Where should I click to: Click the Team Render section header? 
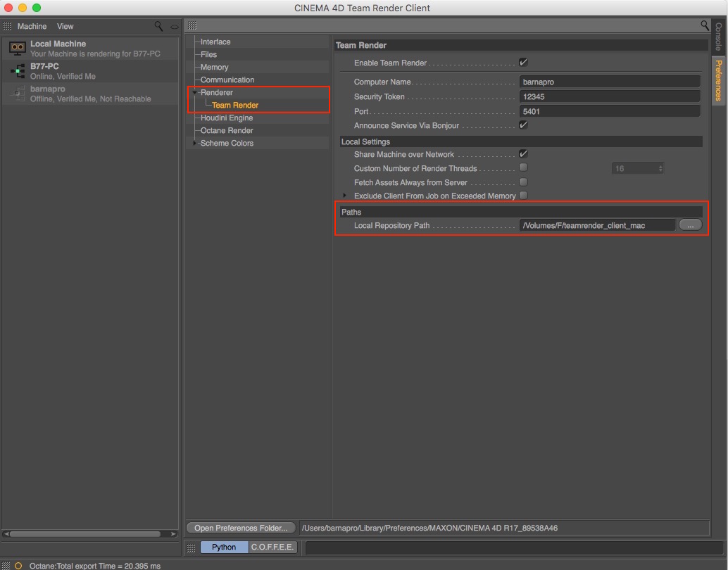point(522,46)
